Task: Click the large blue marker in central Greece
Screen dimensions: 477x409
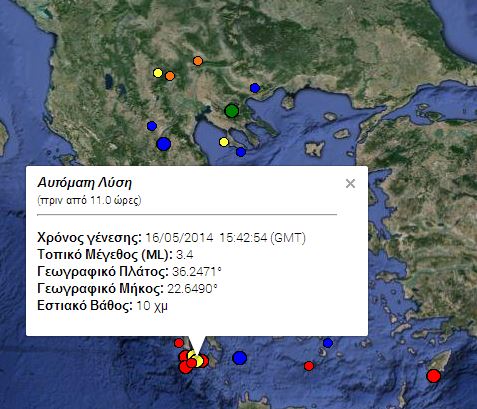Action: click(164, 144)
